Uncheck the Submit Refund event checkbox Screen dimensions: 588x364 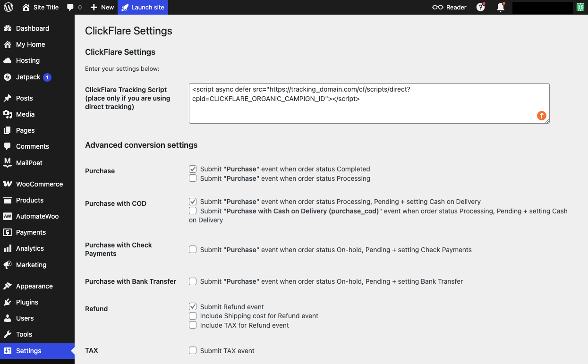tap(193, 306)
